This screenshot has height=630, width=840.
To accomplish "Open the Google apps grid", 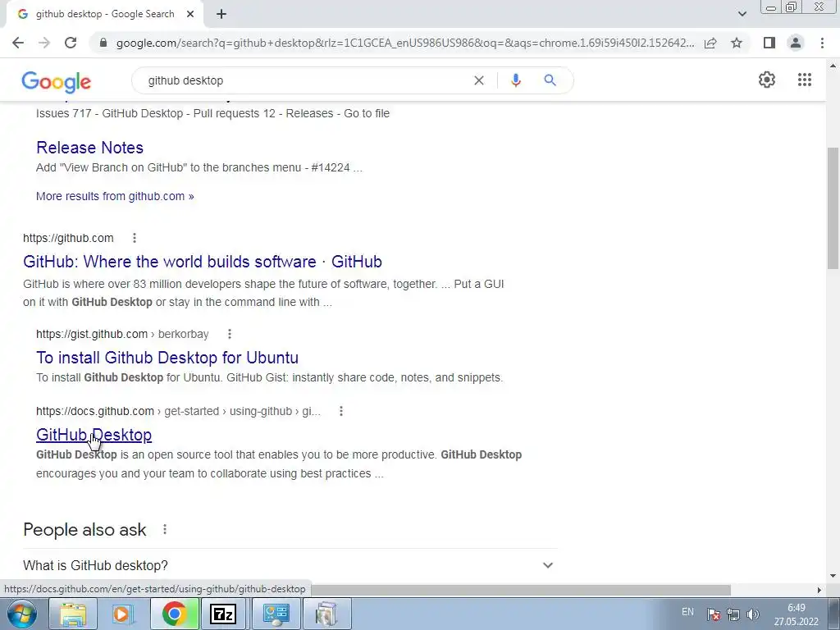I will tap(804, 80).
